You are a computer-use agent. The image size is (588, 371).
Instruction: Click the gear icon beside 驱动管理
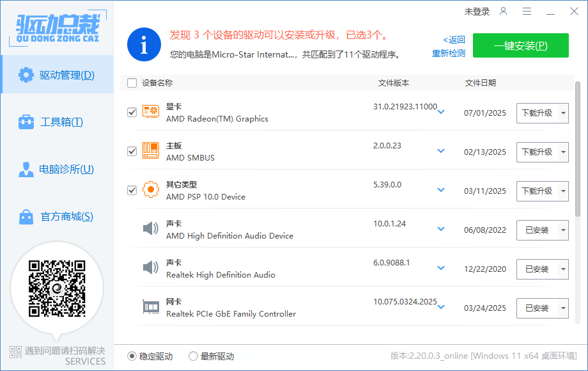[26, 75]
